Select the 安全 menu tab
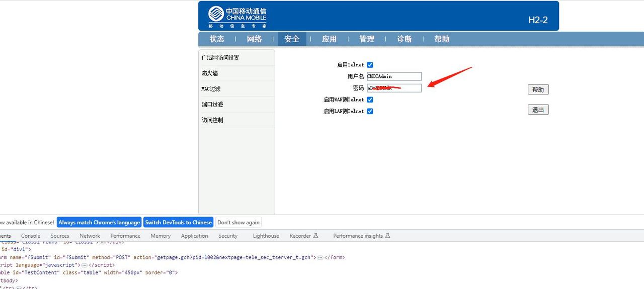644x289 pixels. (x=292, y=39)
